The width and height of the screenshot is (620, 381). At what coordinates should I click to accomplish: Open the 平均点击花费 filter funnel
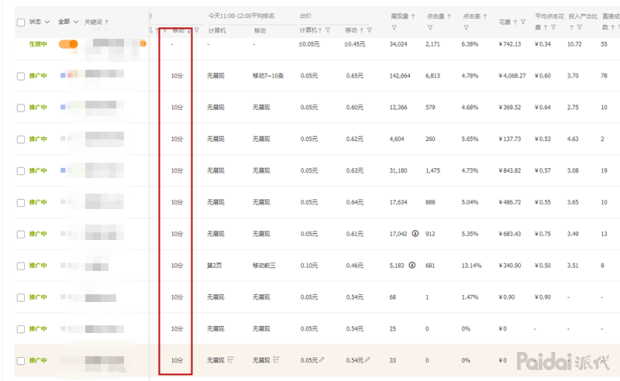tap(553, 27)
